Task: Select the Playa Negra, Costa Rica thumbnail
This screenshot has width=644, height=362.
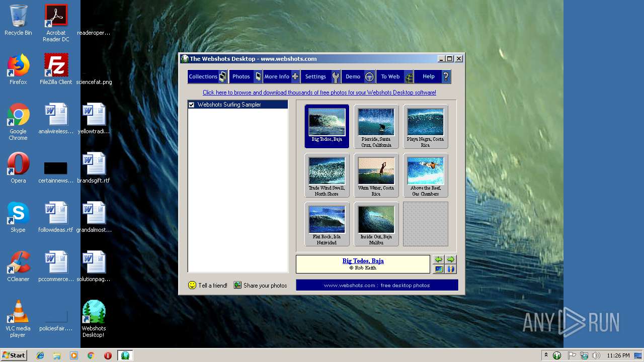Action: 425,126
